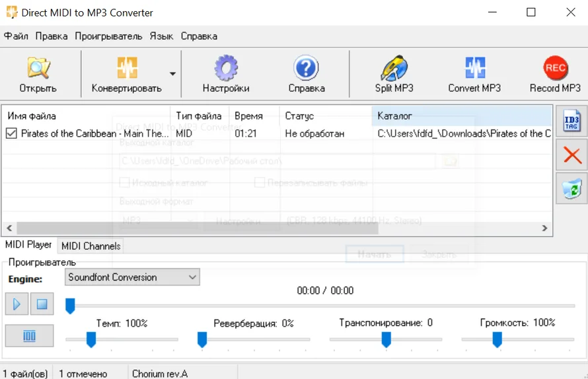
Task: Uncheck the Pirates of the Caribbean file checkbox
Action: click(x=11, y=133)
